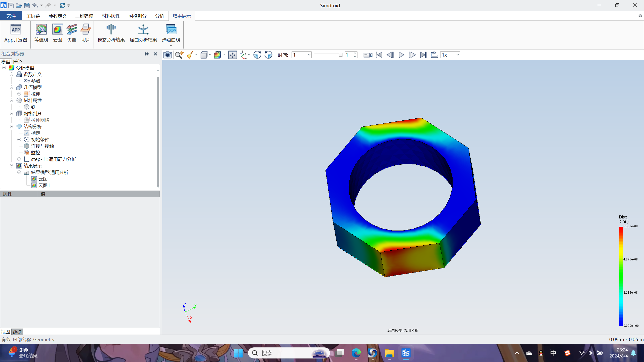Expand the 初始条件 node
Viewport: 644px width, 362px height.
(x=19, y=140)
